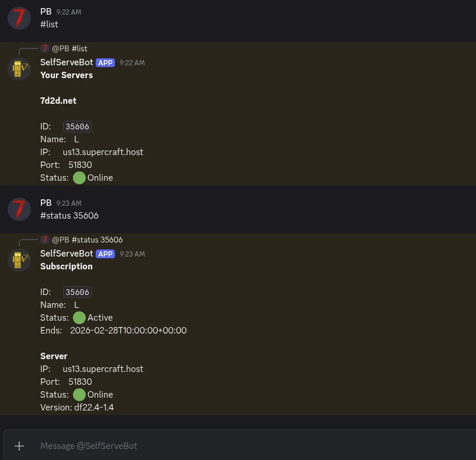
Task: Click the second SelfServeBot avatar next to Subscription message
Action: (19, 260)
